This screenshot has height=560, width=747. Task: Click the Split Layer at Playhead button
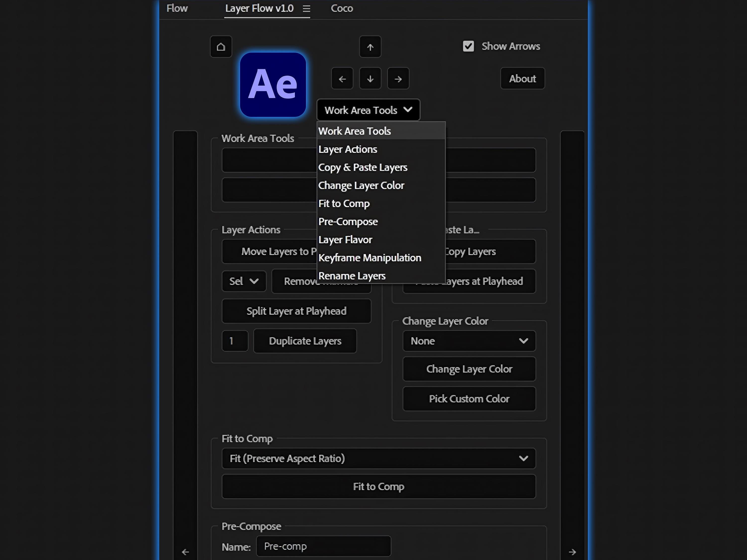(x=296, y=311)
